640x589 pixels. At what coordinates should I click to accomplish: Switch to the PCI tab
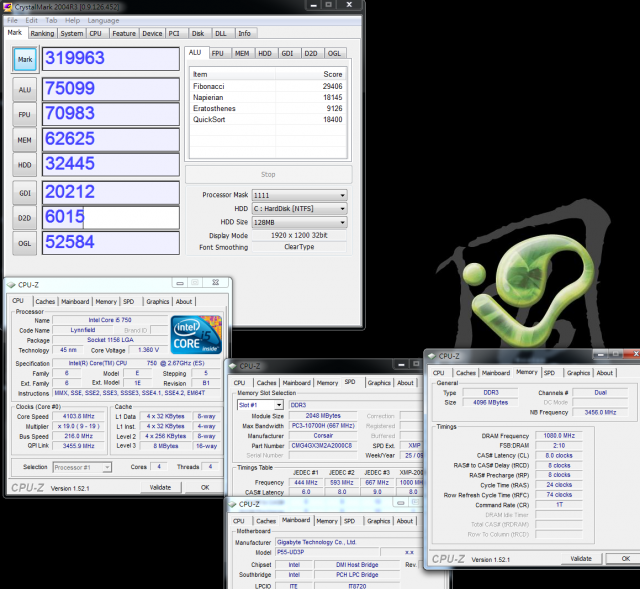click(x=174, y=33)
